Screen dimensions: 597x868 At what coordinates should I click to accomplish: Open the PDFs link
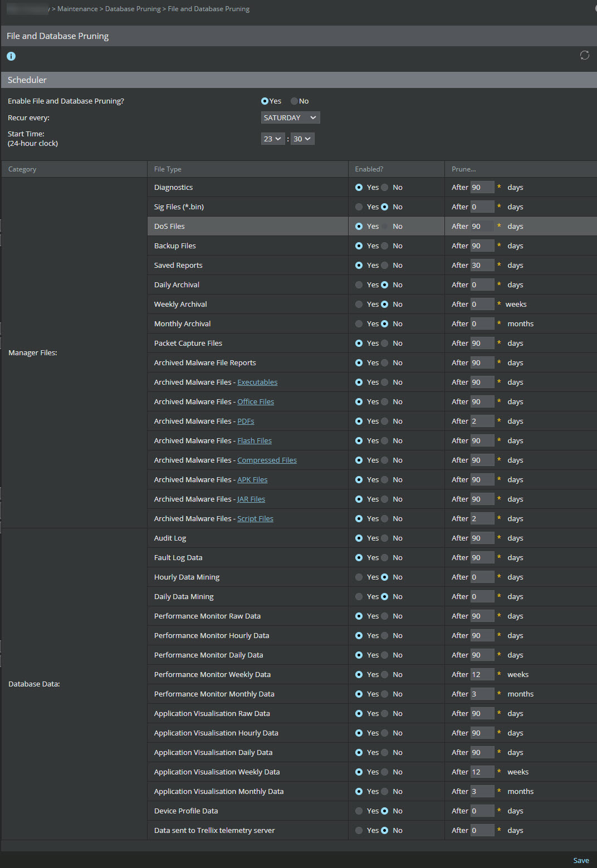pos(246,421)
